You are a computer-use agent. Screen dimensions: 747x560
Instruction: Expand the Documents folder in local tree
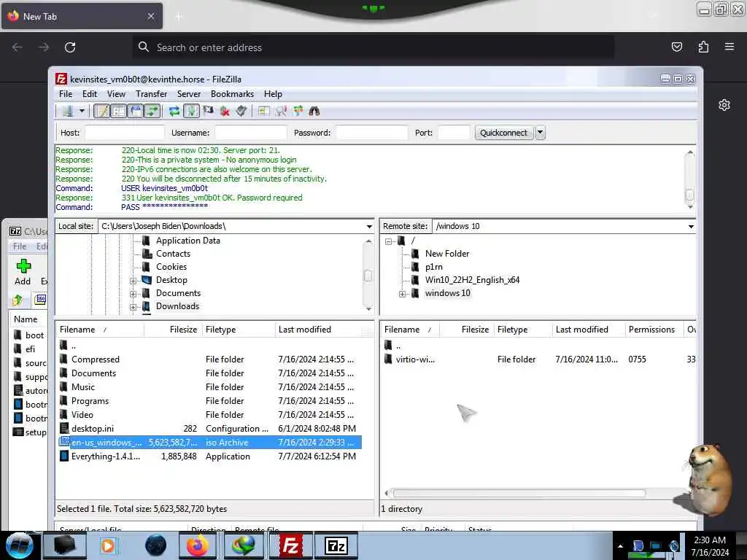click(133, 294)
